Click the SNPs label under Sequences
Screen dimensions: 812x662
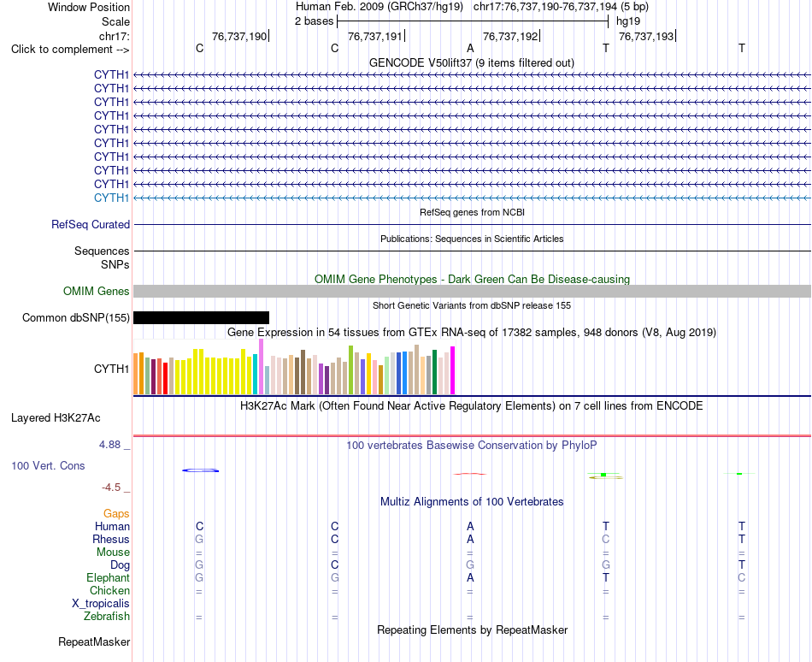tap(115, 264)
